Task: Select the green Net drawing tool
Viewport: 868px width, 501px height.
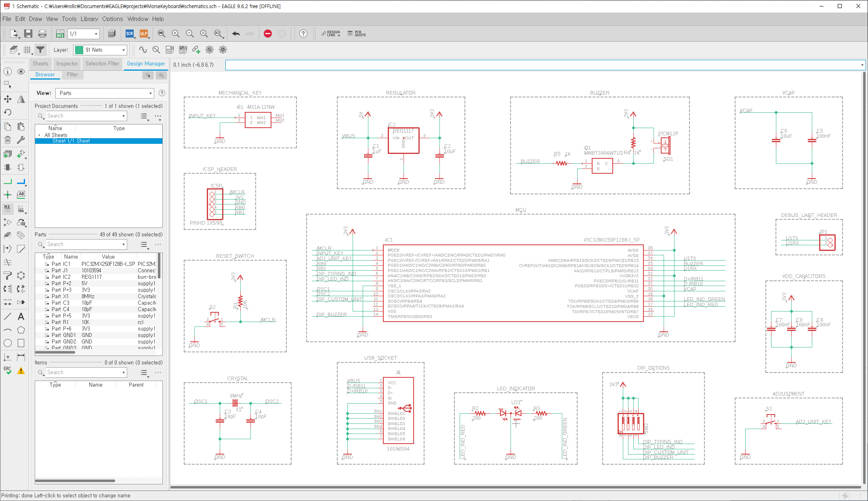Action: [8, 181]
